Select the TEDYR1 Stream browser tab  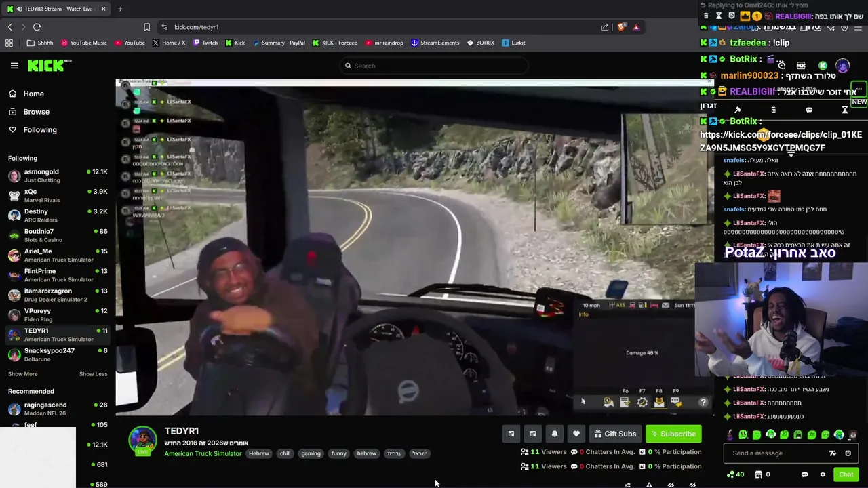[58, 9]
